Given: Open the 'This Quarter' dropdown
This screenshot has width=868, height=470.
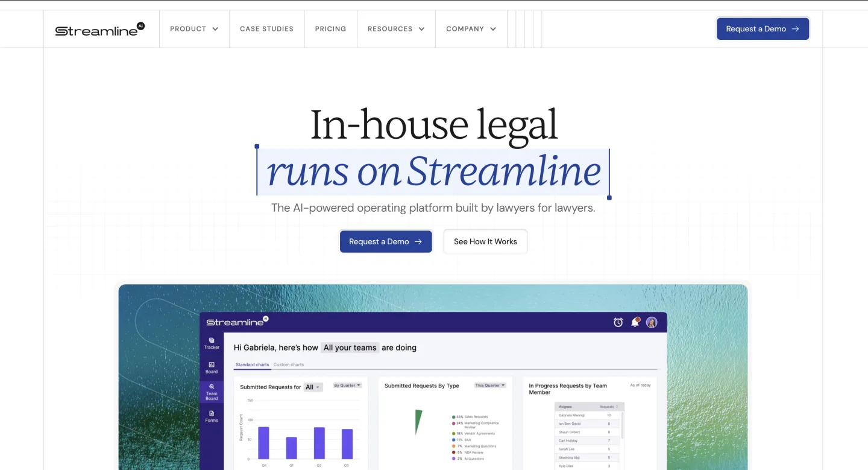Looking at the screenshot, I should (490, 385).
